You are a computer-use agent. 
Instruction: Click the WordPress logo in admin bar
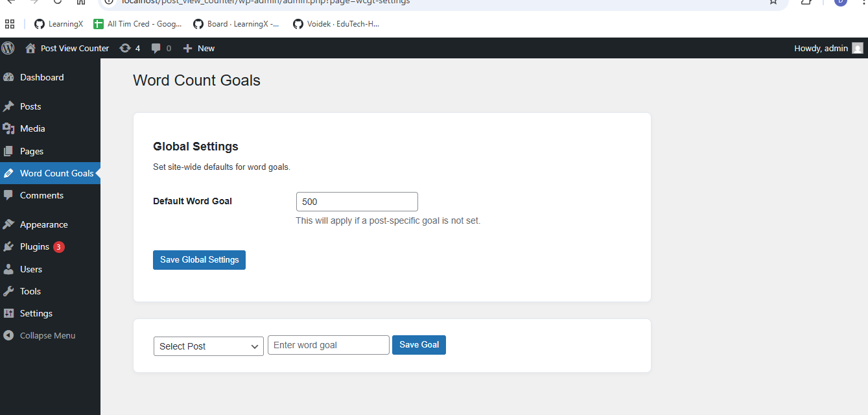(x=8, y=47)
